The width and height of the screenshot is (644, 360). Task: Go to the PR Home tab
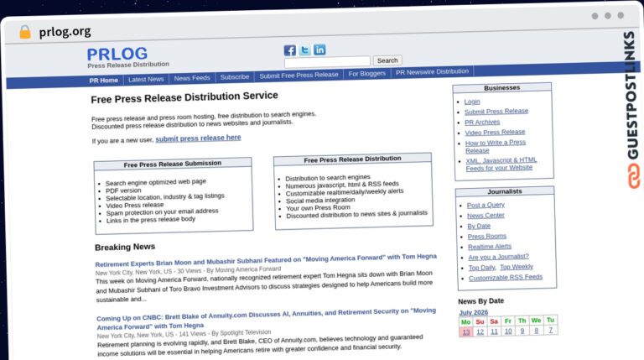click(x=103, y=80)
